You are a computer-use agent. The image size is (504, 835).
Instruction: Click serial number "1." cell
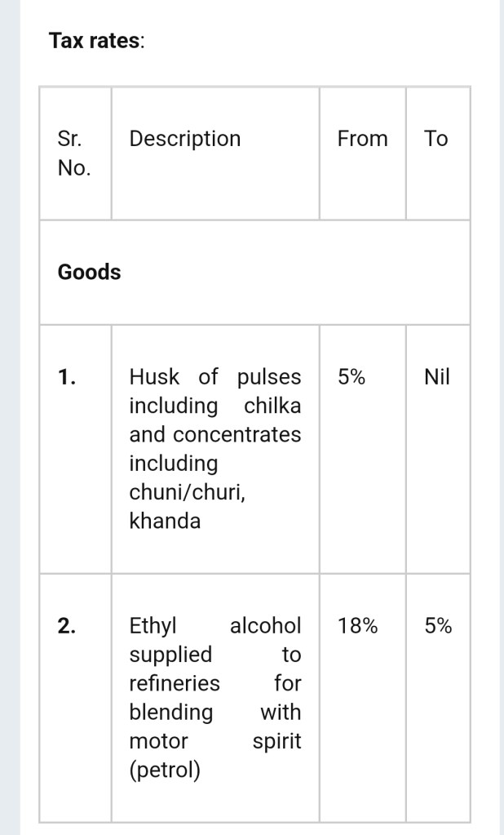[x=67, y=377]
